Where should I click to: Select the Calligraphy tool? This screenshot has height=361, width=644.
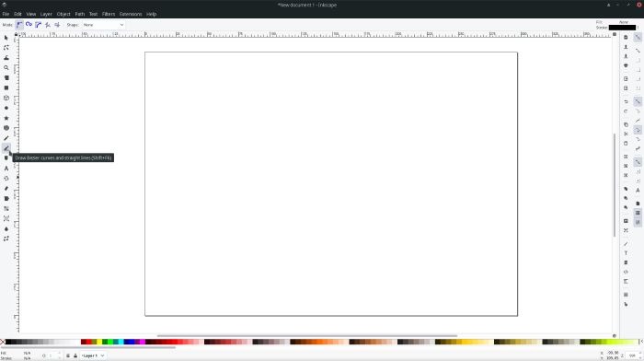(x=6, y=158)
